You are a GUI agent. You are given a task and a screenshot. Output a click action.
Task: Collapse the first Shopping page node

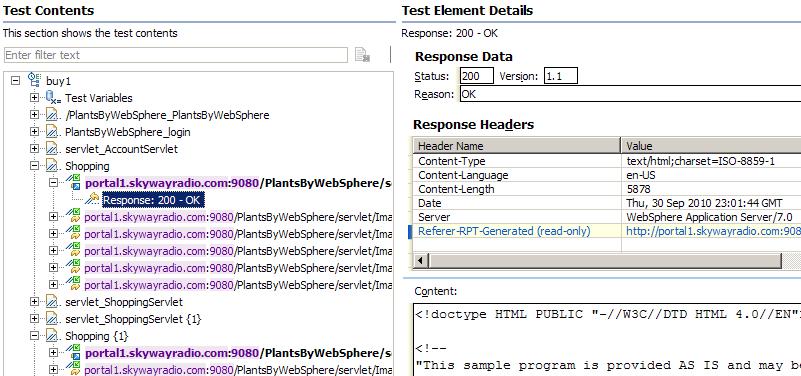click(34, 166)
